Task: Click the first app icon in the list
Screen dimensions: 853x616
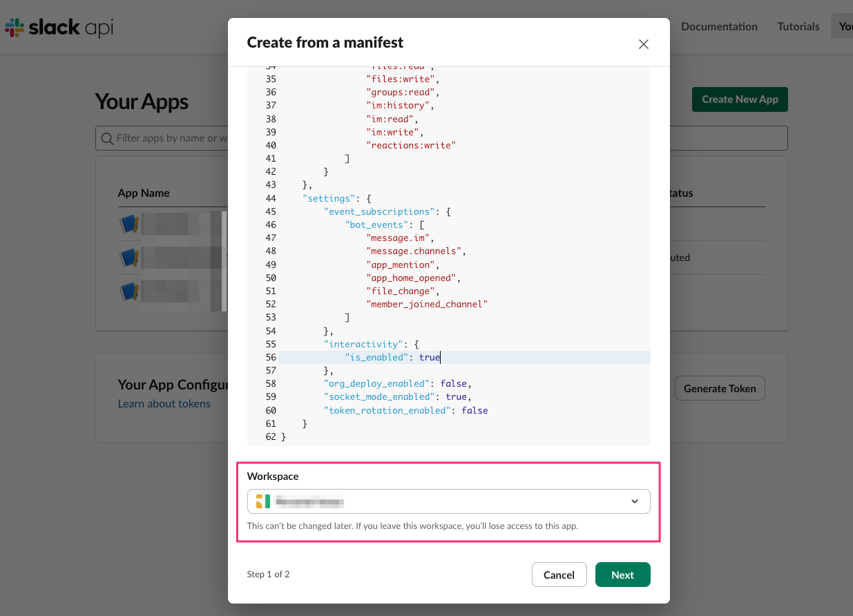Action: (130, 224)
